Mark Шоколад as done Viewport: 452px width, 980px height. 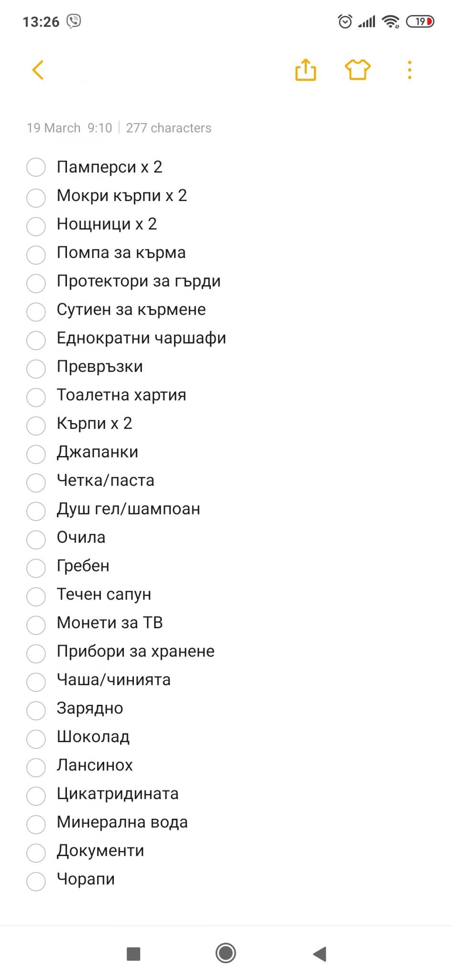point(36,739)
